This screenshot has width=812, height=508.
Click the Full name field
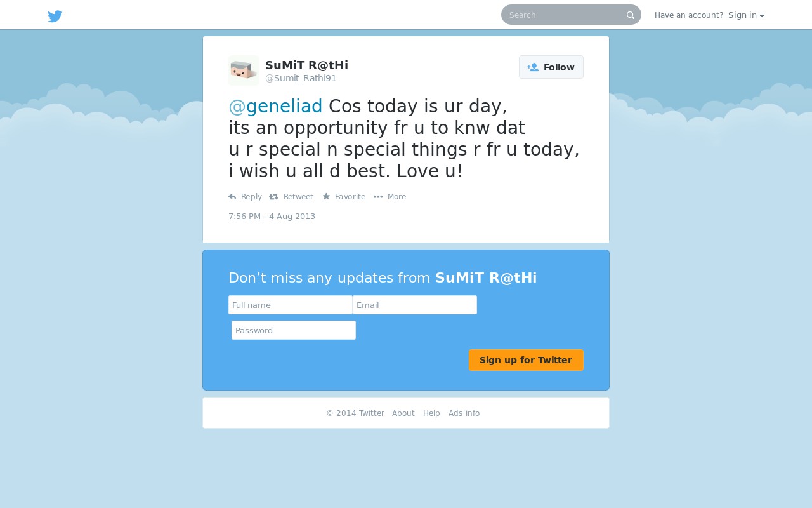click(291, 305)
